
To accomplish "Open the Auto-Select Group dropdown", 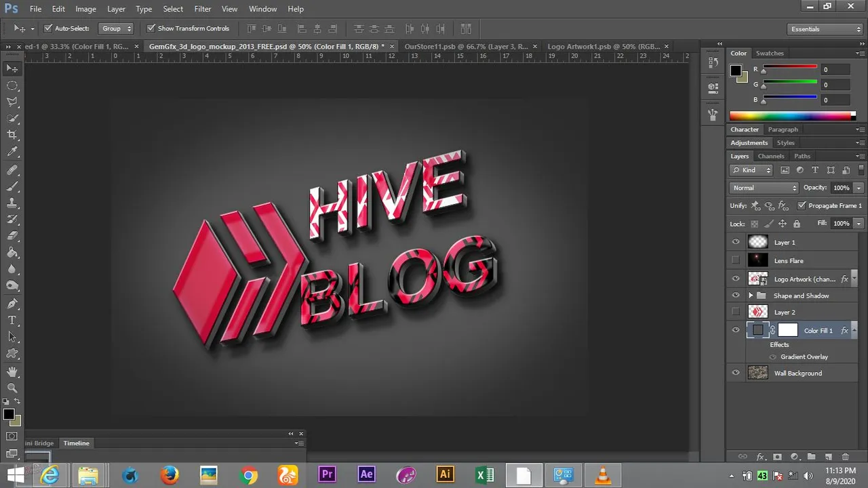I will pyautogui.click(x=116, y=28).
